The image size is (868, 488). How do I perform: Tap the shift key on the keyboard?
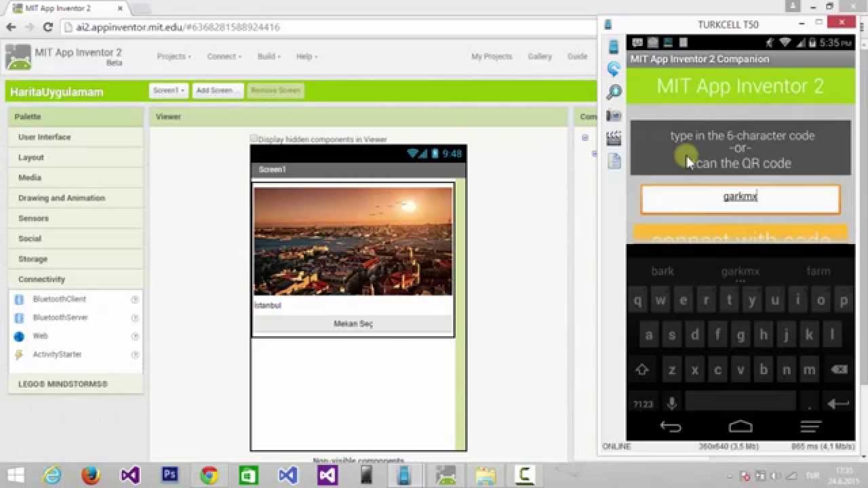coord(642,370)
